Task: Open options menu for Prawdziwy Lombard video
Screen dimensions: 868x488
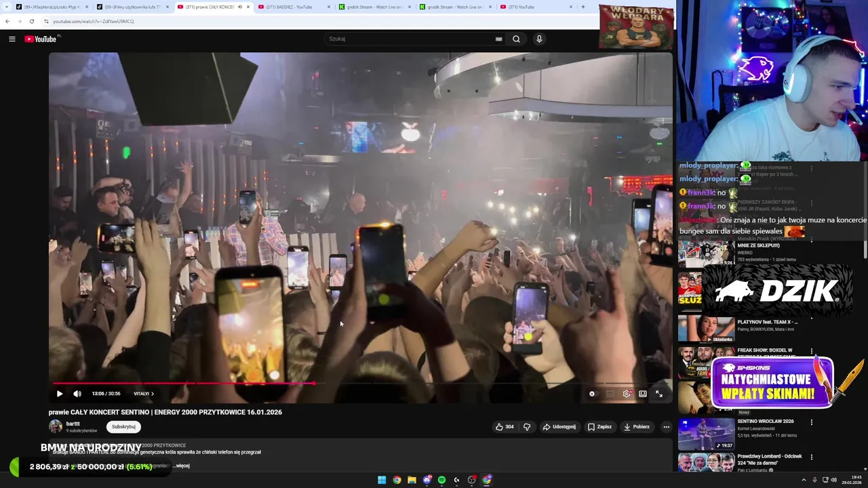Action: [812, 457]
